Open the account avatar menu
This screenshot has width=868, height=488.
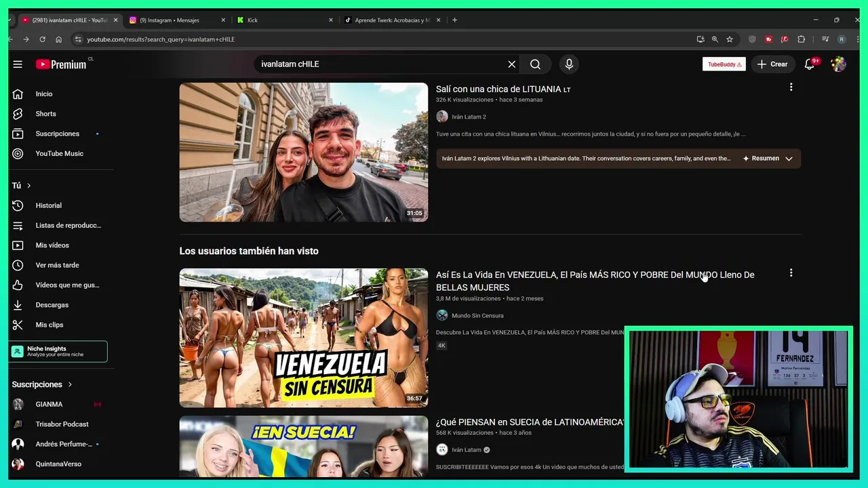tap(839, 64)
